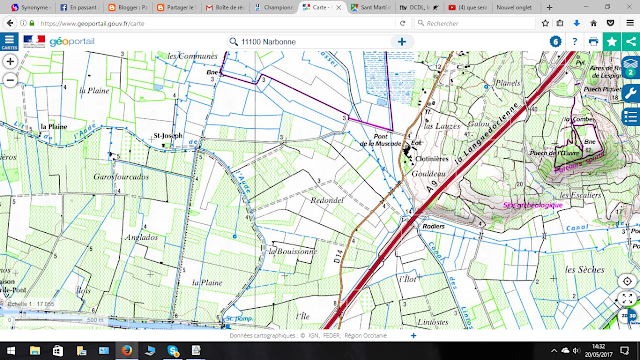Viewport: 640px width, 360px height.
Task: Click the magnifier icon in map search
Action: 233,42
